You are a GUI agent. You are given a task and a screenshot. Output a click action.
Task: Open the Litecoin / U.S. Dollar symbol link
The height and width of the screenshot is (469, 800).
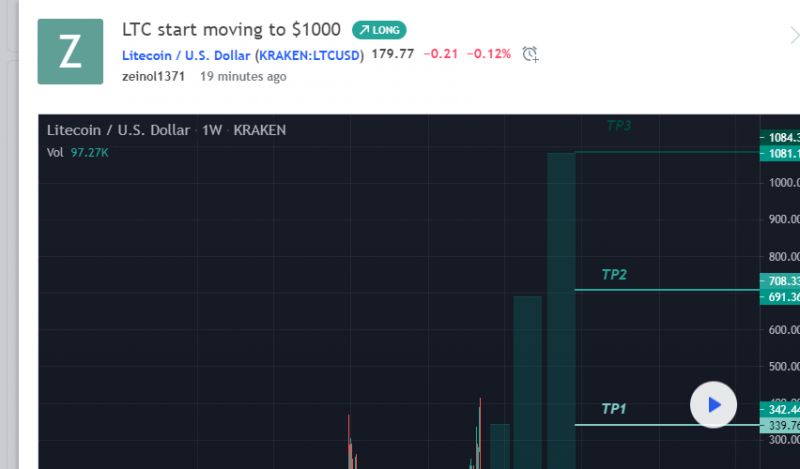pyautogui.click(x=186, y=54)
